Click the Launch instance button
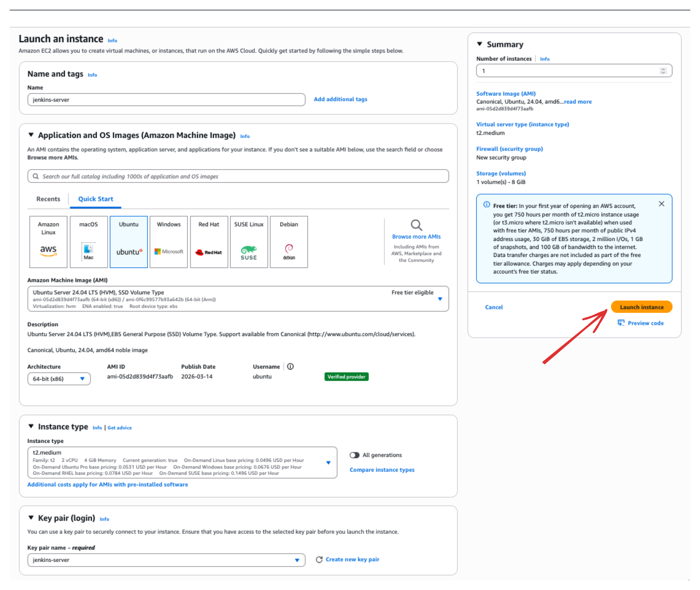The width and height of the screenshot is (700, 590). (x=642, y=307)
